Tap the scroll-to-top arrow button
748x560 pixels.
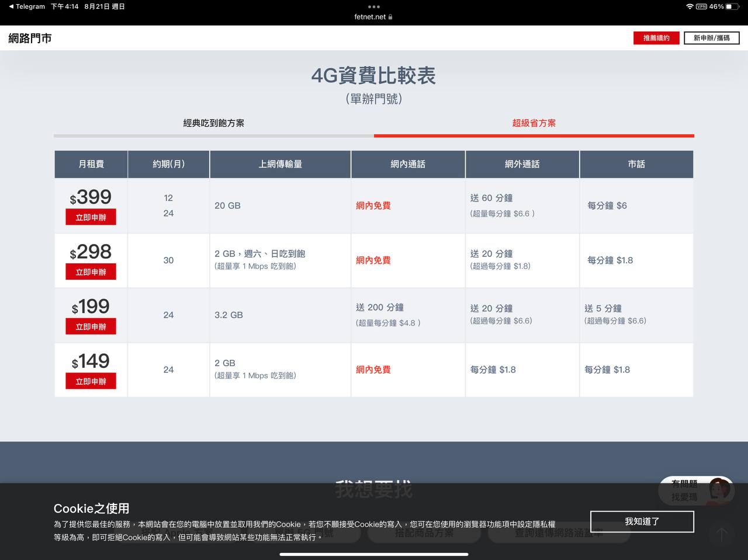tap(721, 534)
